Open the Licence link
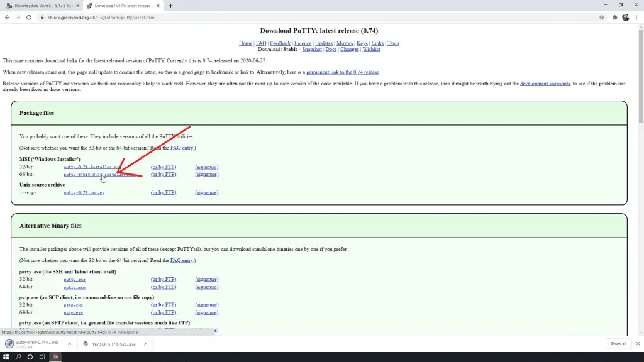Screen dimensions: 644x362 pos(303,43)
